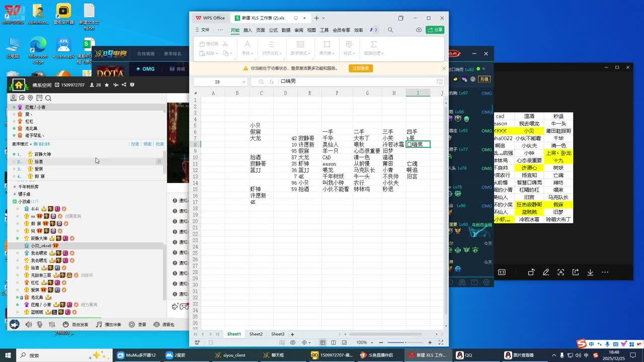Select the 千年树妖房 channel
Screen dimensions: 644x362
[28, 187]
